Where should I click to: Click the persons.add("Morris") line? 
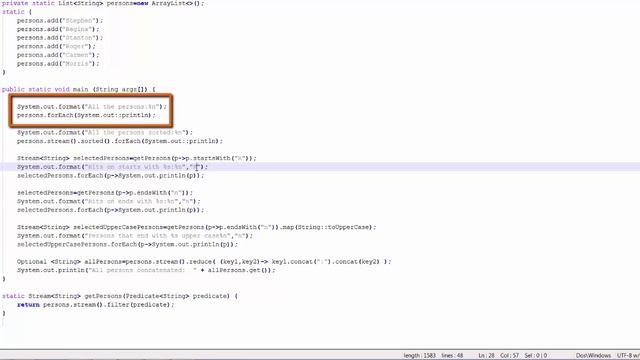pos(58,64)
